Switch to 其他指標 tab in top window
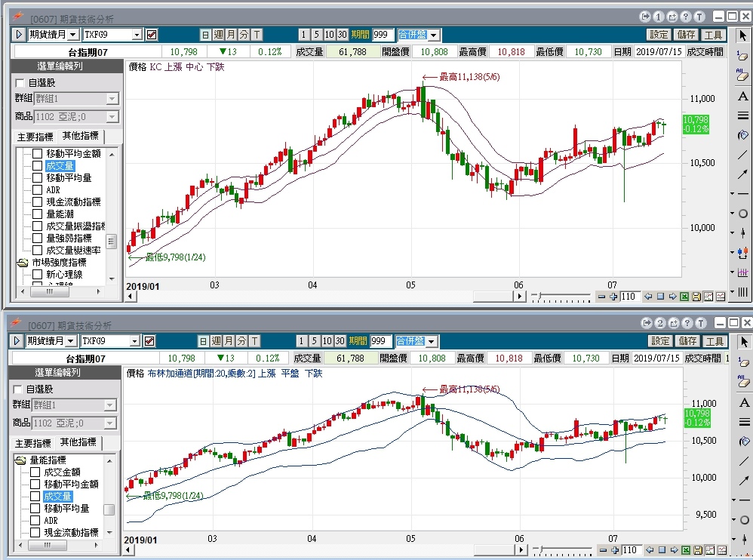The width and height of the screenshot is (753, 560). point(80,136)
